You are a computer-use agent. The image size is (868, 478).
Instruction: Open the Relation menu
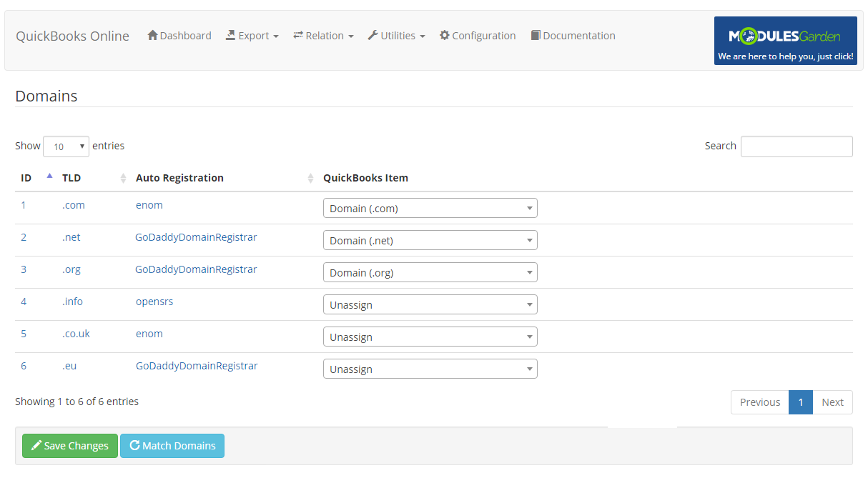click(x=323, y=35)
